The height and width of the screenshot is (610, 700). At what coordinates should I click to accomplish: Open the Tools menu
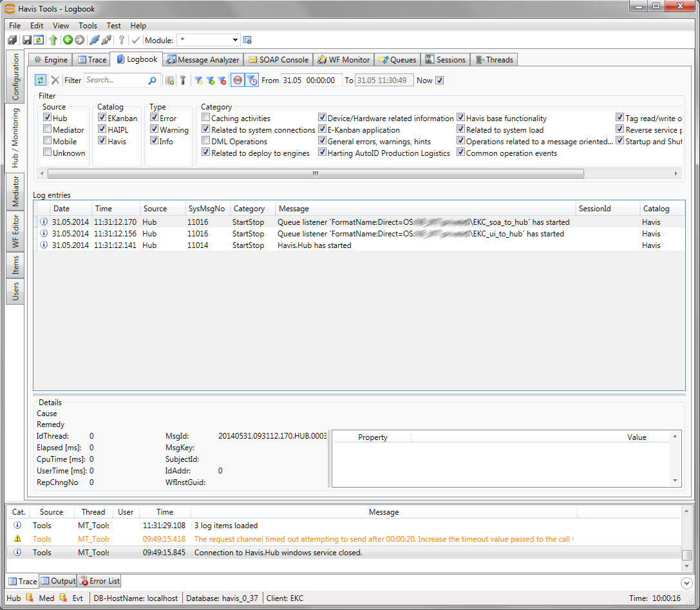[x=88, y=26]
